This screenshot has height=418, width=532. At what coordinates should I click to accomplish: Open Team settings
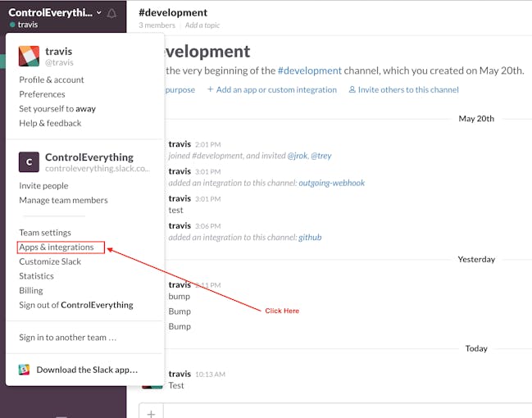point(45,233)
